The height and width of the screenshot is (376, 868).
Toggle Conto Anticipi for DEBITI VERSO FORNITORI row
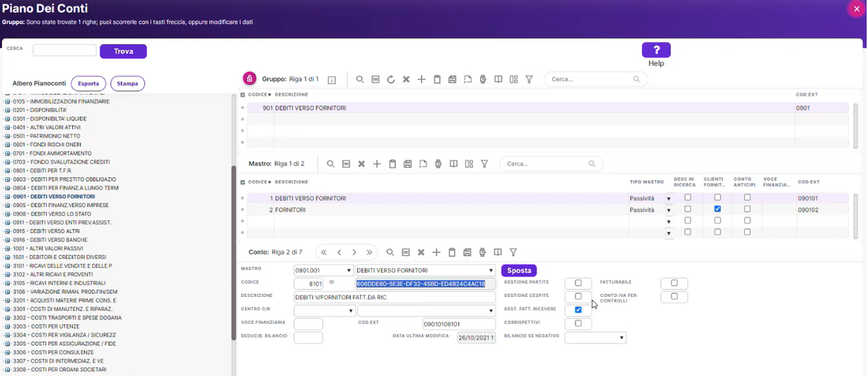(x=747, y=198)
